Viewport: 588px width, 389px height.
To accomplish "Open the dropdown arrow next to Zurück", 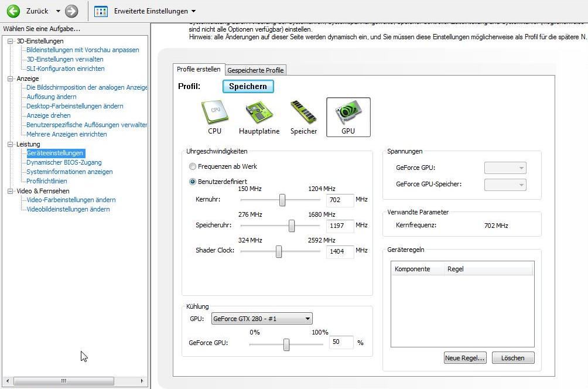I will [58, 11].
